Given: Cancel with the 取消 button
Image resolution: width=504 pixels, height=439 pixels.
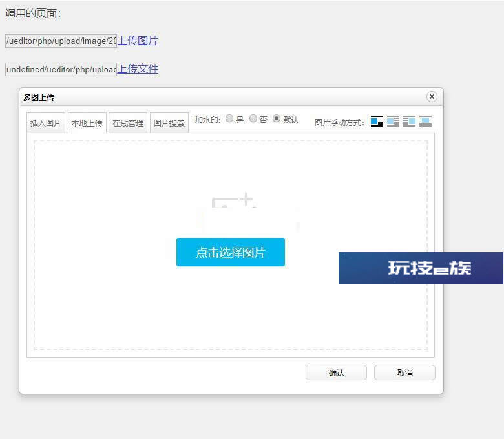Looking at the screenshot, I should pyautogui.click(x=404, y=372).
